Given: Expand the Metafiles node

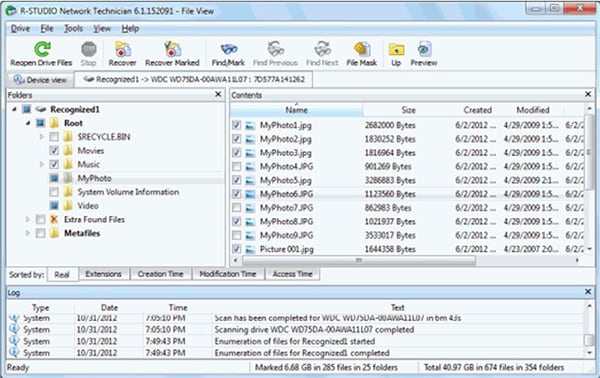Looking at the screenshot, I should click(28, 233).
